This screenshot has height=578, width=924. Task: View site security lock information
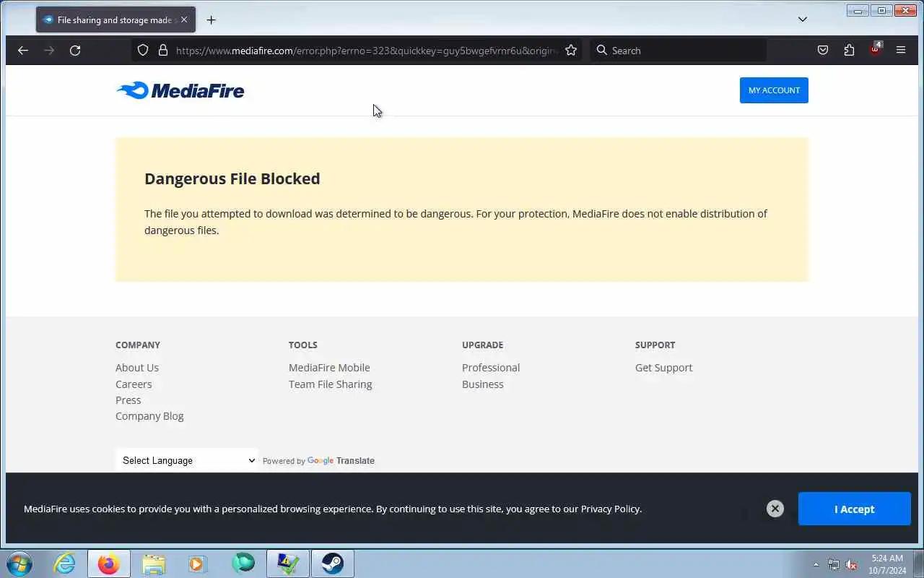(x=163, y=51)
